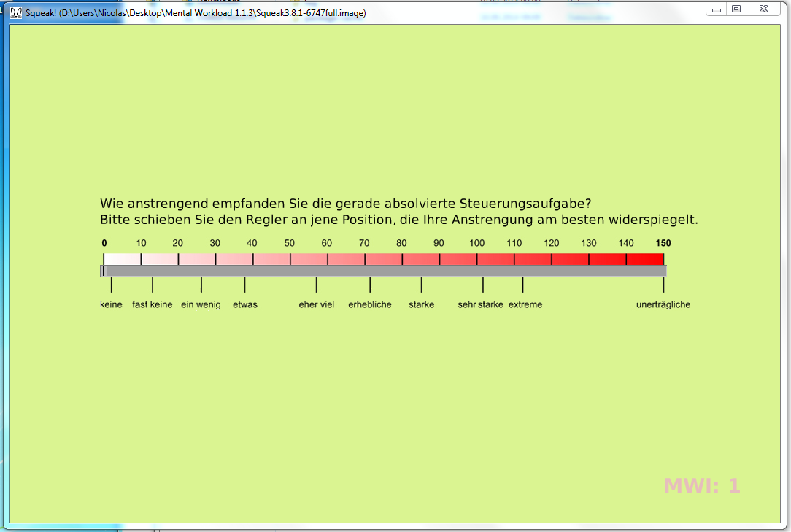
Task: Click the pale segment between 0 and 10
Action: tap(122, 258)
